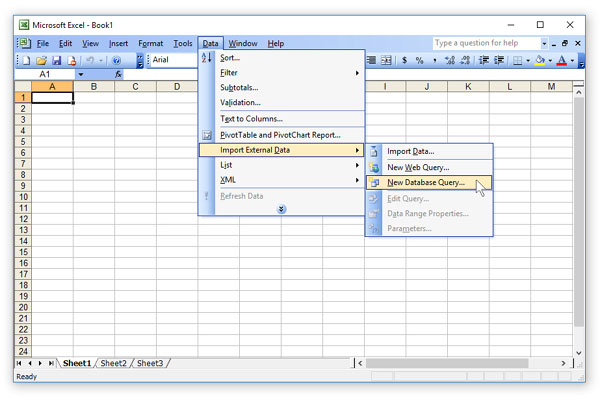The width and height of the screenshot is (600, 398).
Task: Click the Fill Color paint bucket
Action: 540,60
